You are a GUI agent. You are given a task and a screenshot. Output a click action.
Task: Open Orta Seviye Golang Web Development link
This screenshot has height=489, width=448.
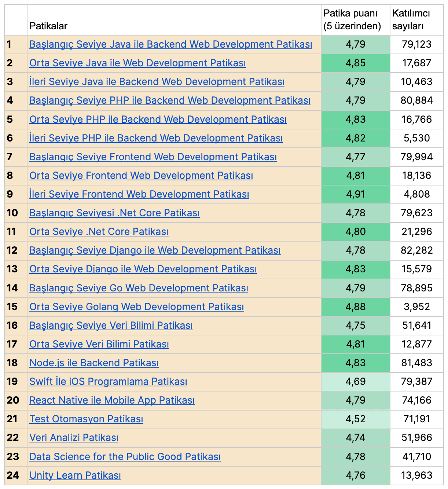pos(136,307)
